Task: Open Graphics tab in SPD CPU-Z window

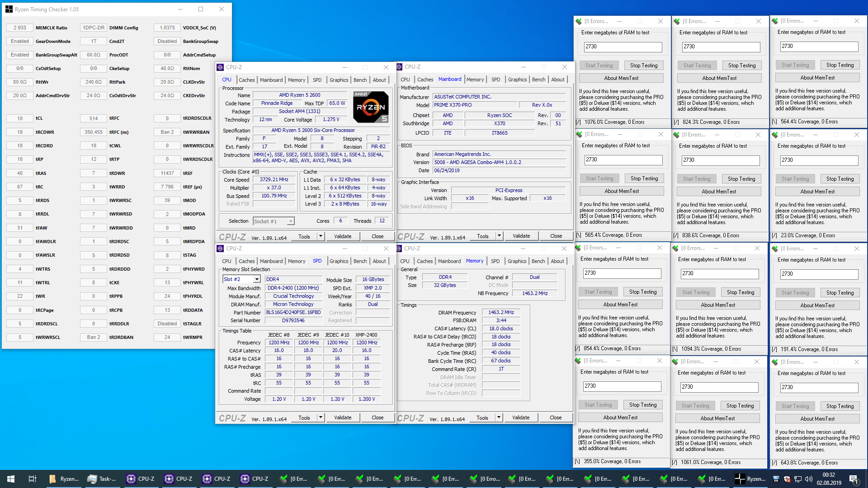Action: [x=339, y=261]
